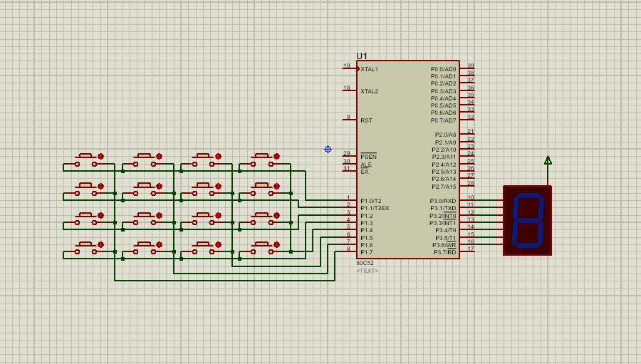Click the P0.0/AD0 pin label
This screenshot has width=641, height=364.
tap(443, 69)
